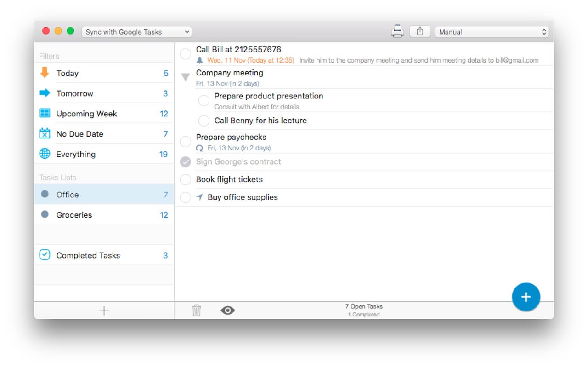Add a new list with the sidebar plus
This screenshot has height=368, width=588.
[104, 310]
